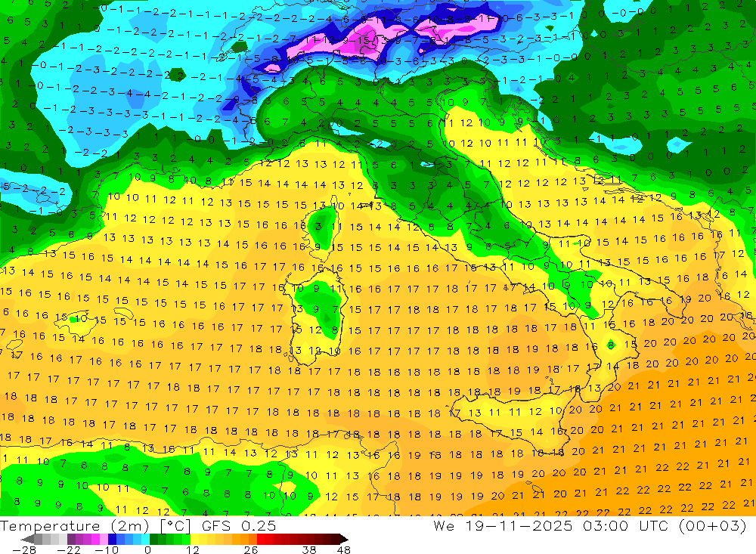Click the bright red legend color segment

261,539
